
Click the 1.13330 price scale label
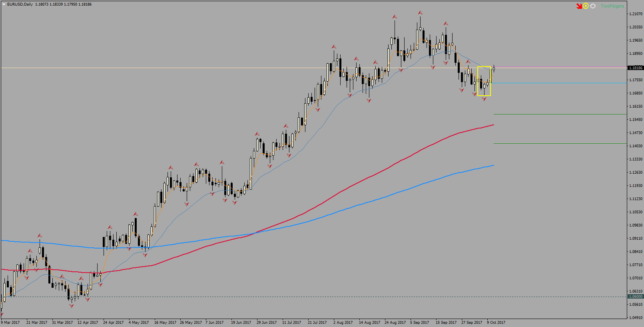pyautogui.click(x=636, y=159)
